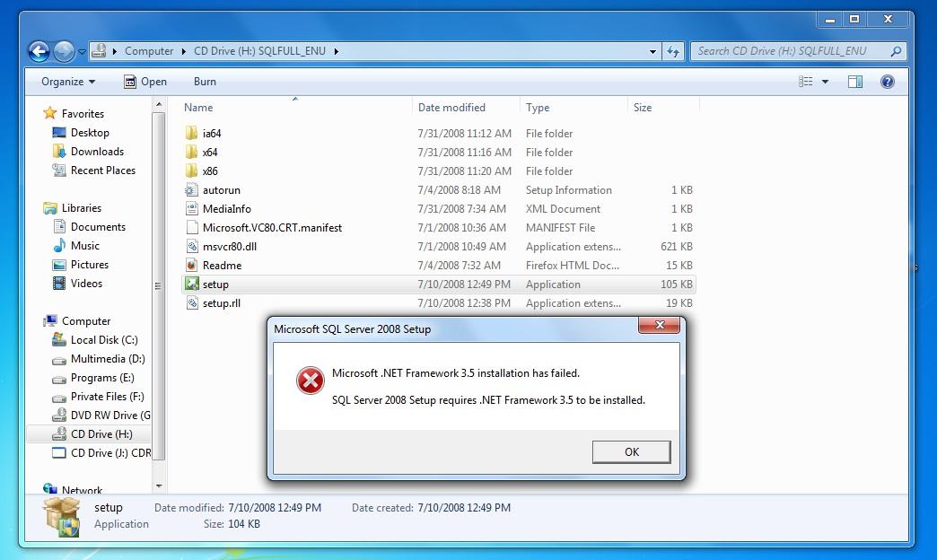Click the Back navigation arrow
Viewport: 937px width, 560px height.
tap(39, 51)
